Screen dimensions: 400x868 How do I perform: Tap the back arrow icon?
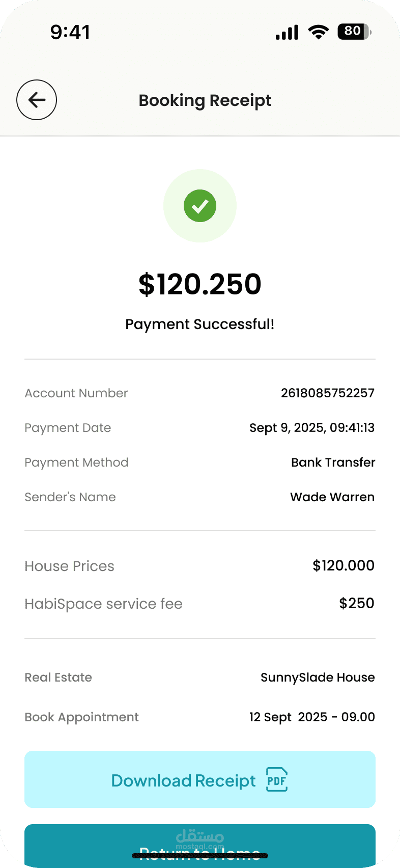37,100
